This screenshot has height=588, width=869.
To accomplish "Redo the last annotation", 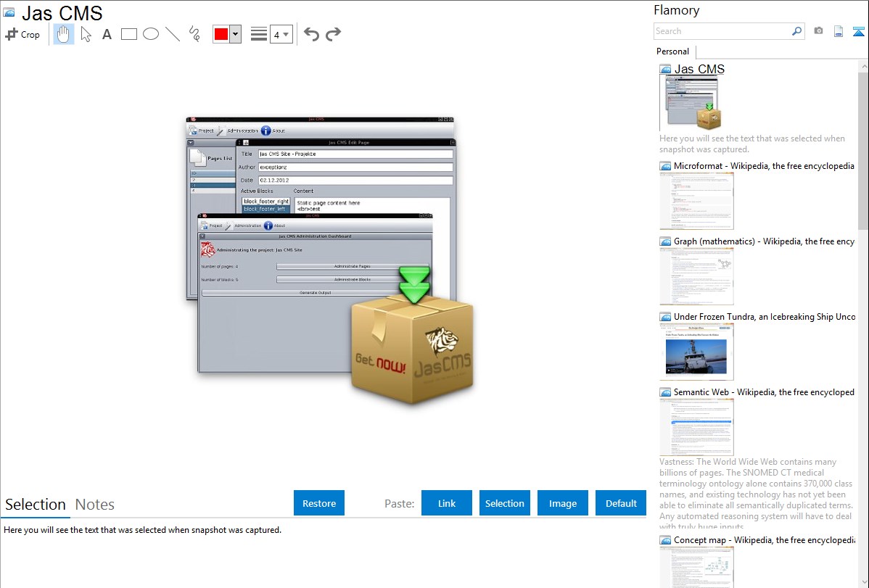I will coord(333,34).
